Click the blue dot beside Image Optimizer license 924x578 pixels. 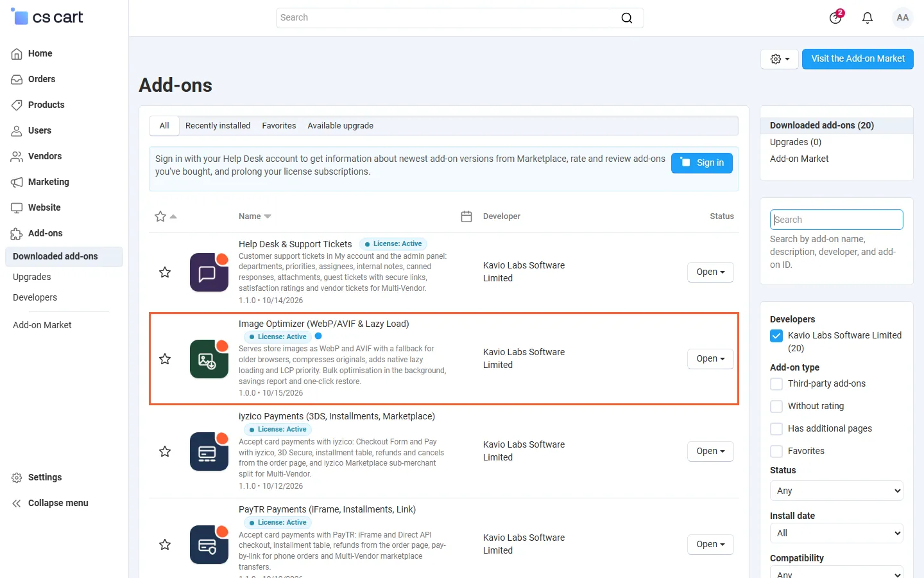pyautogui.click(x=318, y=336)
